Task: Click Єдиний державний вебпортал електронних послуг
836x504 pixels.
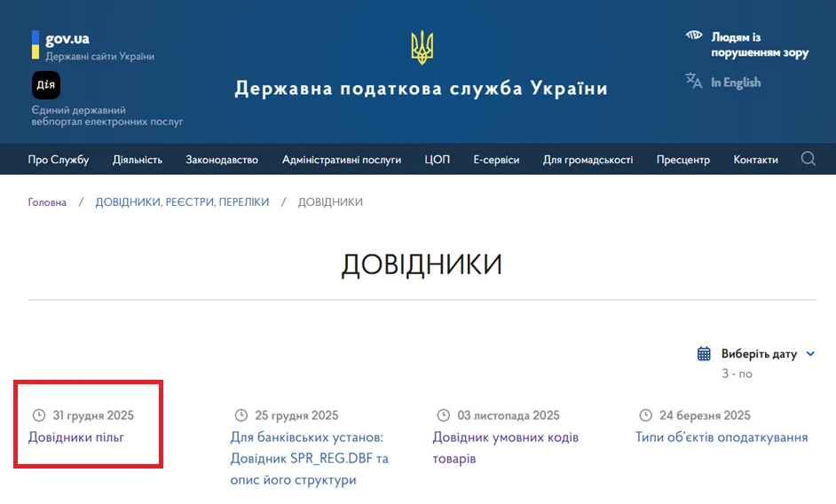Action: (x=106, y=115)
